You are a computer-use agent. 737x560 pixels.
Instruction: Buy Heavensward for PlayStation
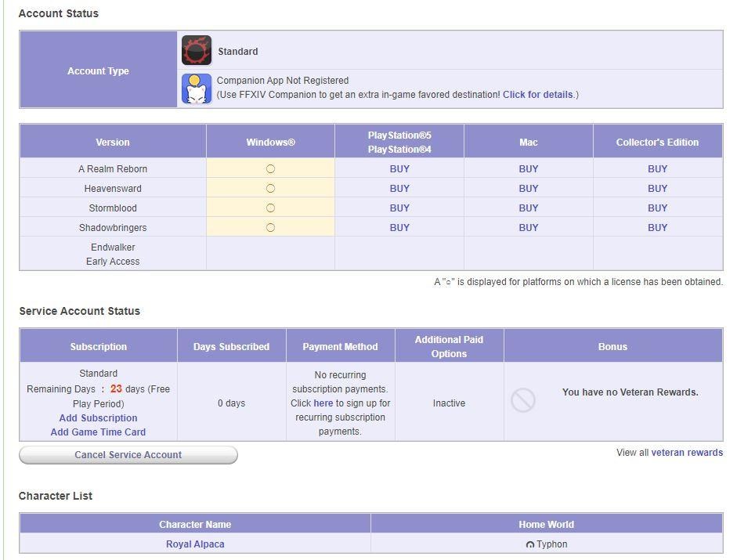399,189
